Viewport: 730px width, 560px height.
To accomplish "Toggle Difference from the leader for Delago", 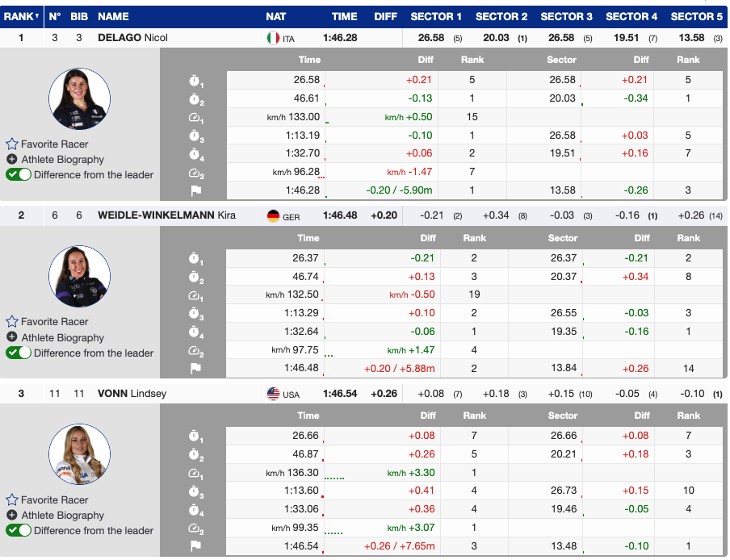I will coord(19,174).
